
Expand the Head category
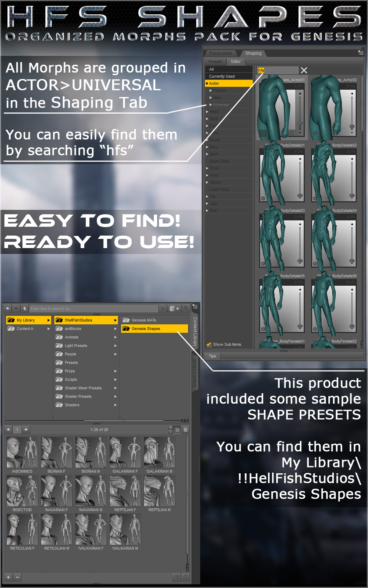click(207, 112)
